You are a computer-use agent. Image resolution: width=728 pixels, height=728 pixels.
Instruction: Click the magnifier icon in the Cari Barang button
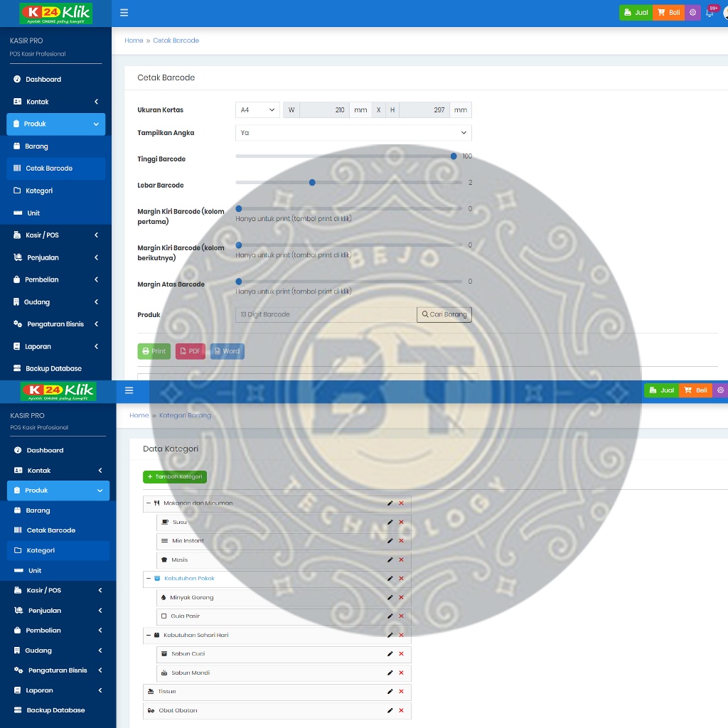click(x=425, y=314)
